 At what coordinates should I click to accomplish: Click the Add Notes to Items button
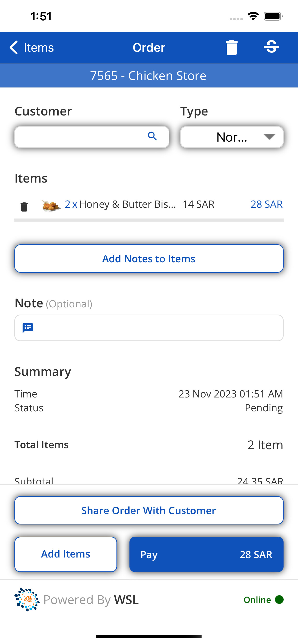tap(149, 259)
